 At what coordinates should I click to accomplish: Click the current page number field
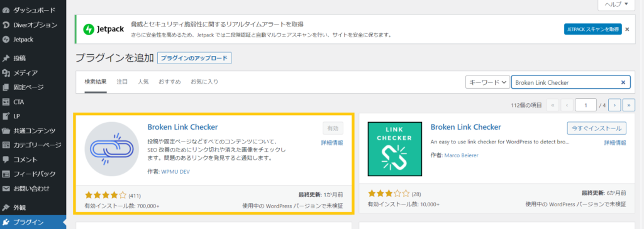click(x=586, y=105)
